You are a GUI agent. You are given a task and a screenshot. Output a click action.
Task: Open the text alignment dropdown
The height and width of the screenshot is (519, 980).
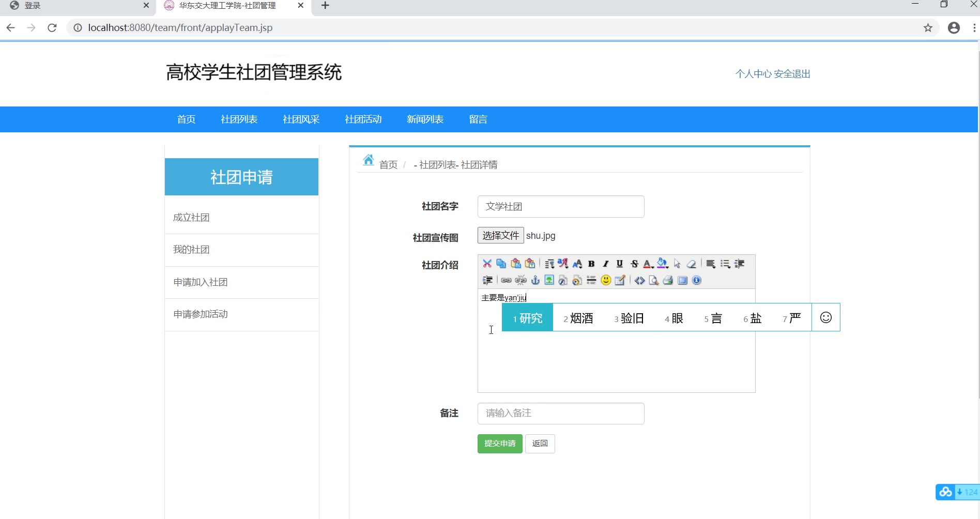[711, 264]
